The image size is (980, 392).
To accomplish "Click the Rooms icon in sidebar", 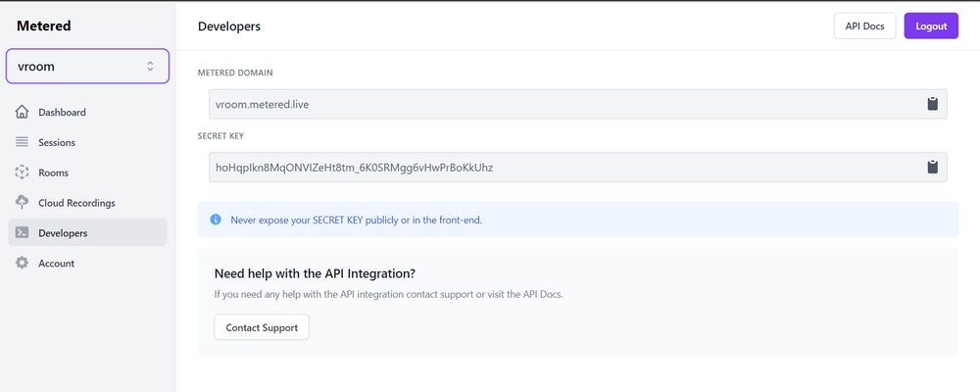I will [22, 172].
